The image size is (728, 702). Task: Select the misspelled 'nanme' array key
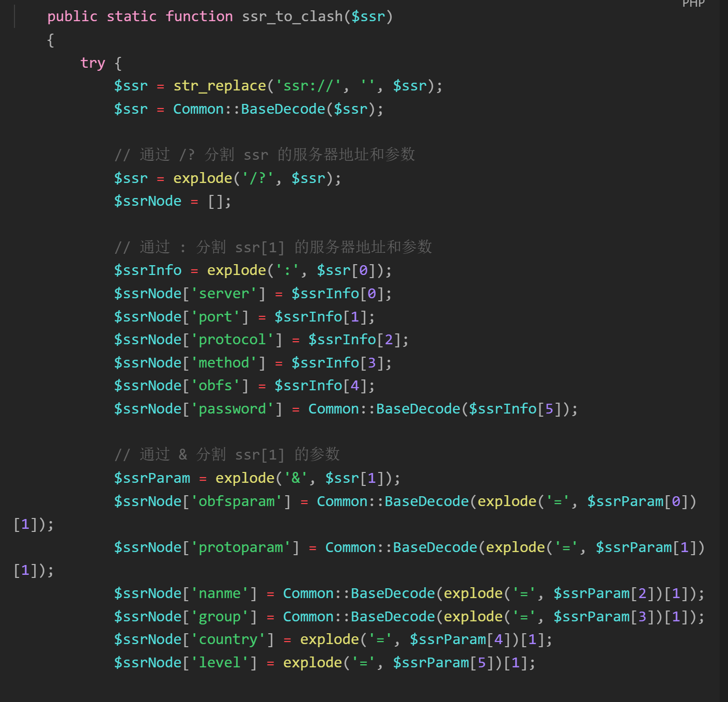coord(220,593)
